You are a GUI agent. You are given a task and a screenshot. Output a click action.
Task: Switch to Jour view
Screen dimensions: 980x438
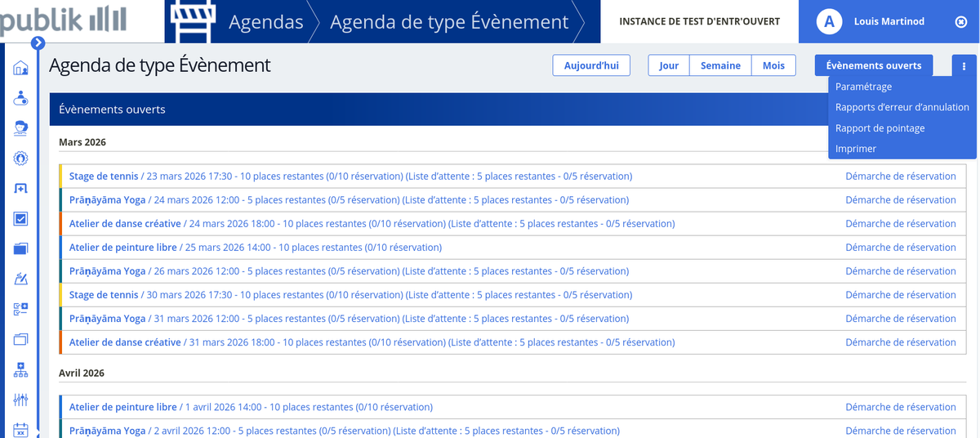point(669,66)
